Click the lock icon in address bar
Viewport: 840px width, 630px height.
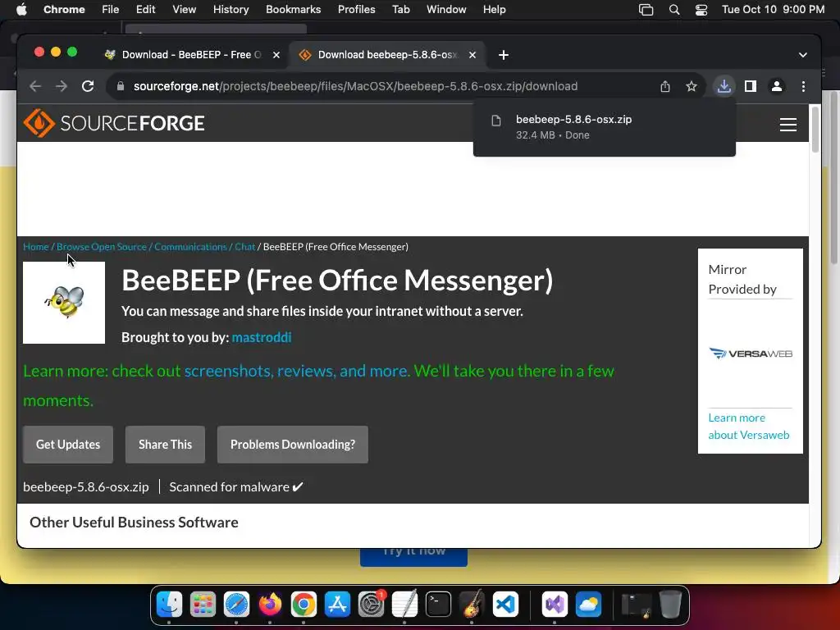click(x=121, y=86)
